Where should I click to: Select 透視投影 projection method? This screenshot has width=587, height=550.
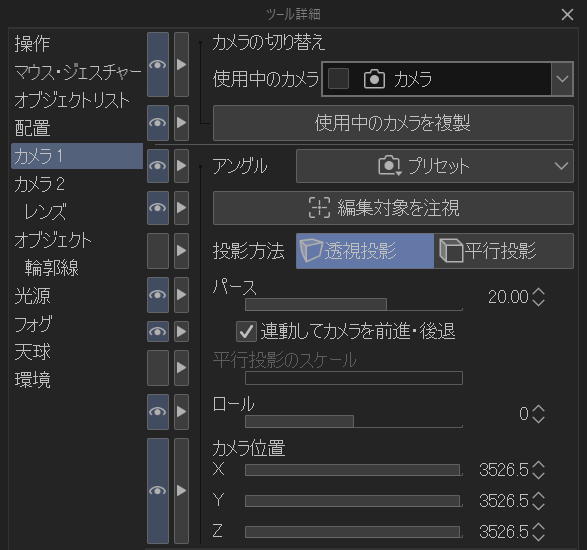(x=365, y=250)
